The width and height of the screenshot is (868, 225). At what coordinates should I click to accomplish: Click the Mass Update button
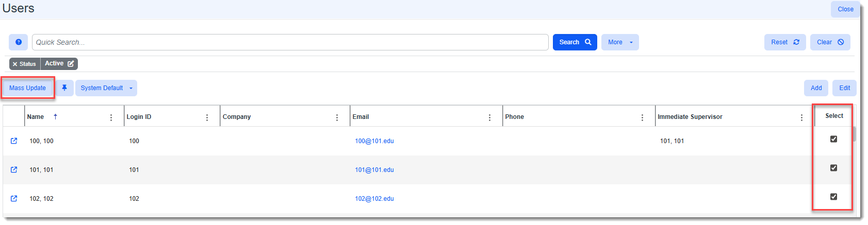click(28, 88)
